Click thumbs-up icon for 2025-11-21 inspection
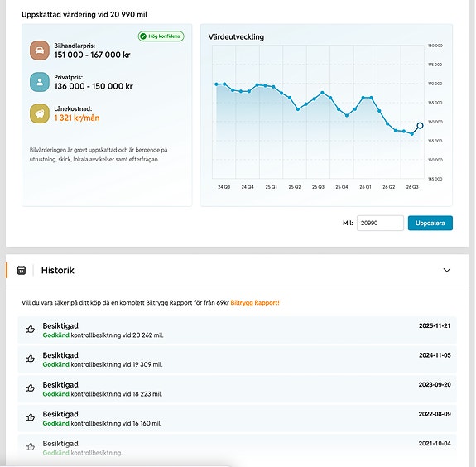The width and height of the screenshot is (476, 467). pyautogui.click(x=30, y=330)
